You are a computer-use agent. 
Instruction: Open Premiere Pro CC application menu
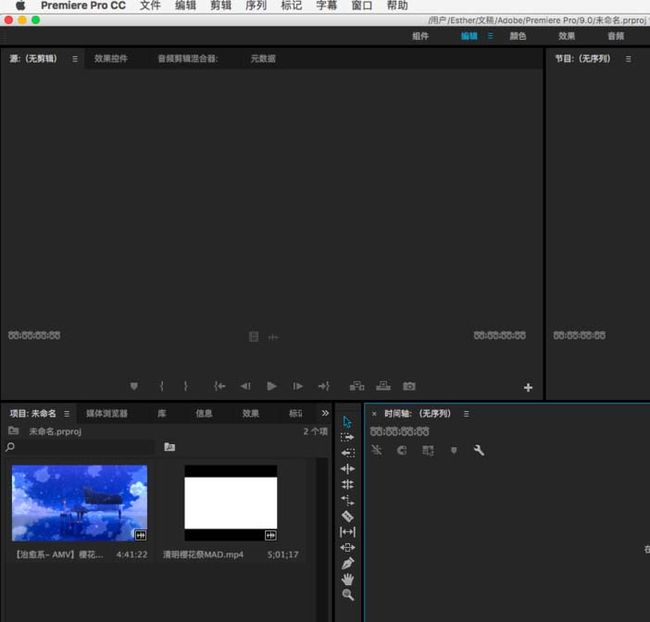coord(83,6)
